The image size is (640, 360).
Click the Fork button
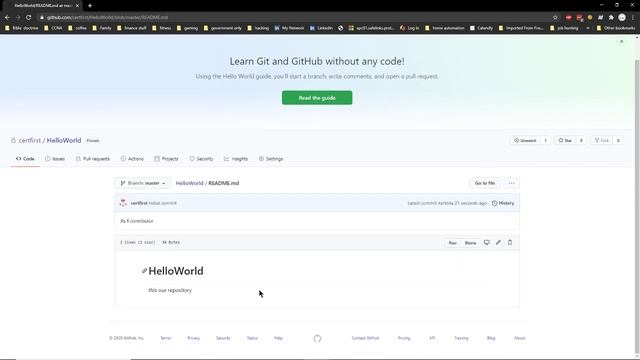602,140
